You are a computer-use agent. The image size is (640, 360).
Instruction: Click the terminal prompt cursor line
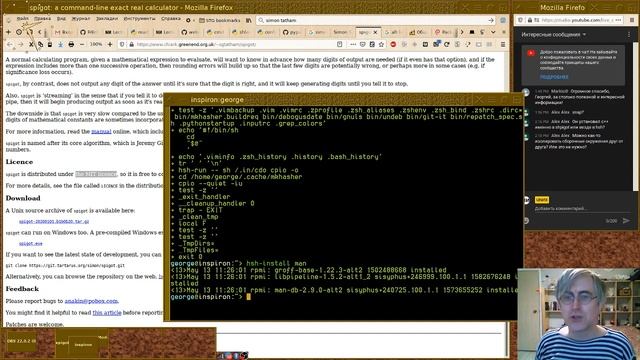[x=249, y=297]
